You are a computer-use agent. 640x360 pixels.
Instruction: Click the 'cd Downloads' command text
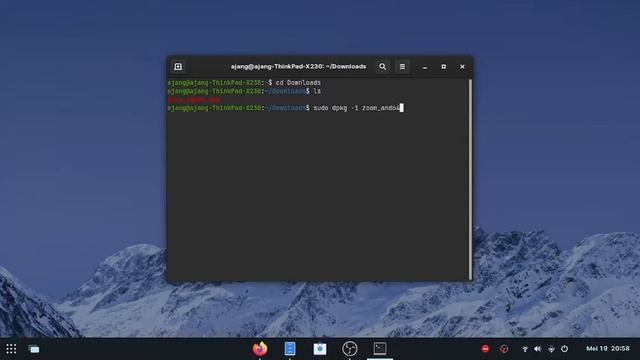pyautogui.click(x=298, y=83)
